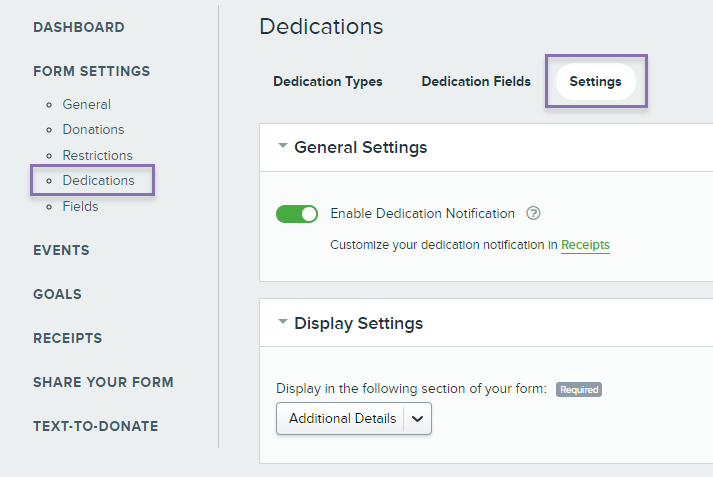
Task: Click the Required badge label
Action: 579,390
